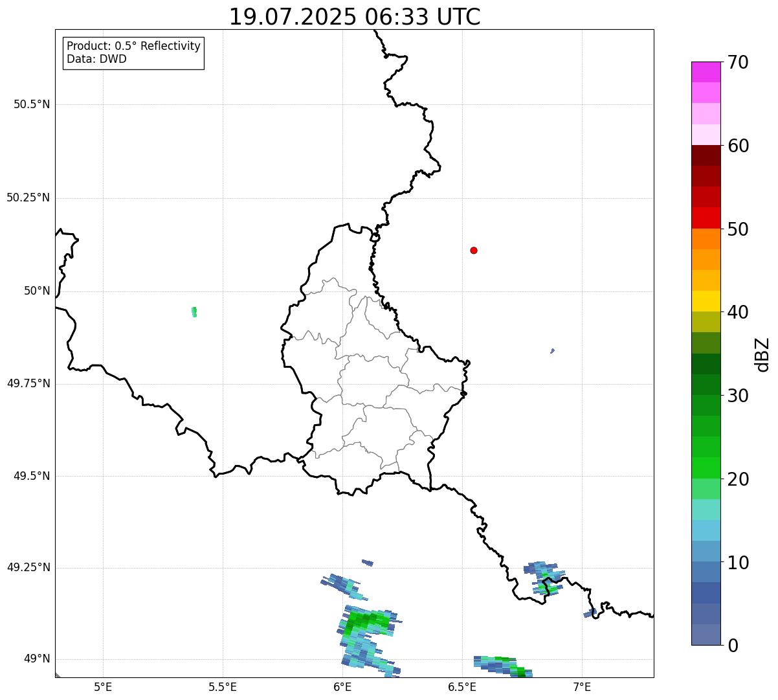Click the 6°E longitude label

[342, 686]
